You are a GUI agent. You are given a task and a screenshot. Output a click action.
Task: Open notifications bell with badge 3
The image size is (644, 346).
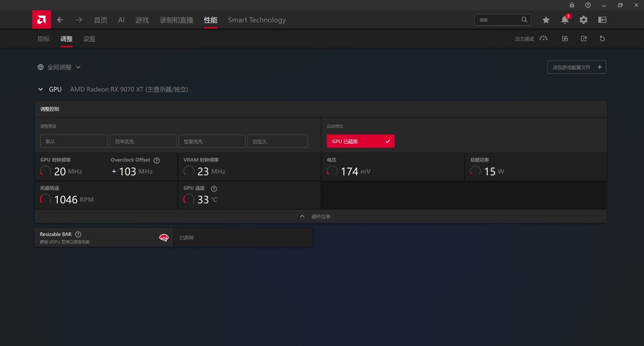coord(565,20)
